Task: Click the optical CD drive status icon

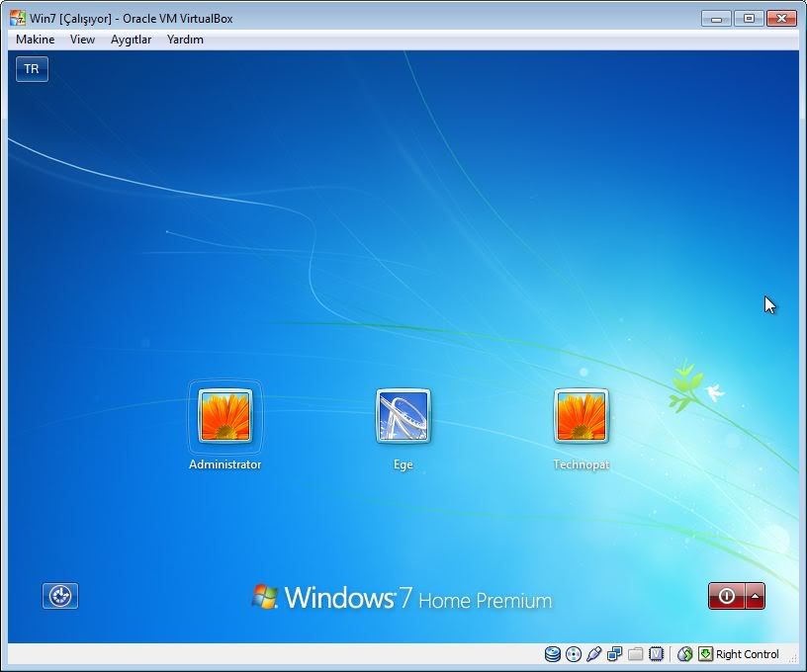Action: pos(573,654)
